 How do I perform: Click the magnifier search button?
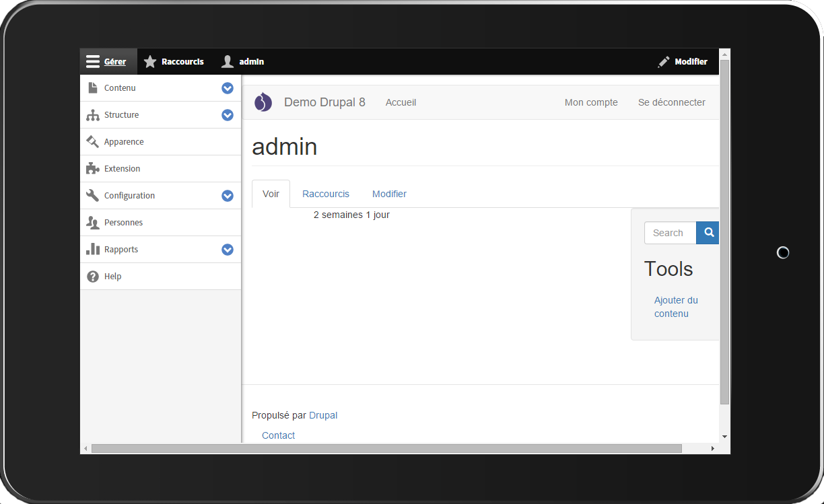pos(708,233)
